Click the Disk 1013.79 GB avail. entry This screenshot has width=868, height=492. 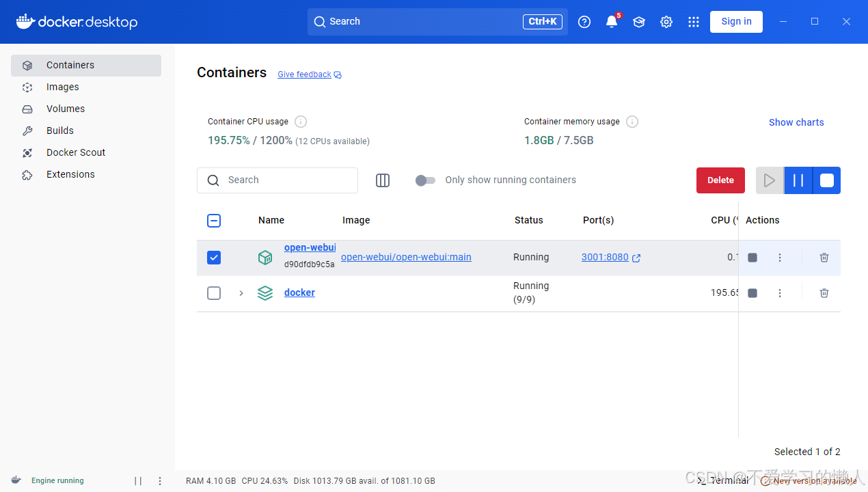point(364,481)
